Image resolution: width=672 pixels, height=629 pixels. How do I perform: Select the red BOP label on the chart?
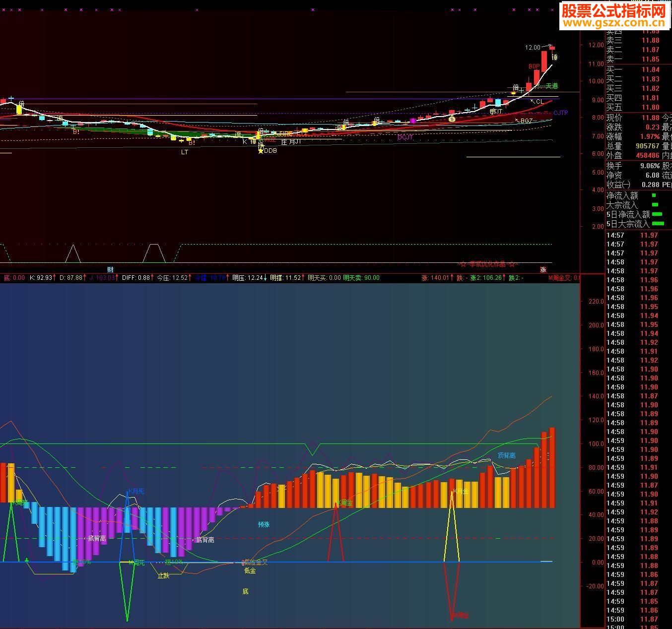pos(534,66)
